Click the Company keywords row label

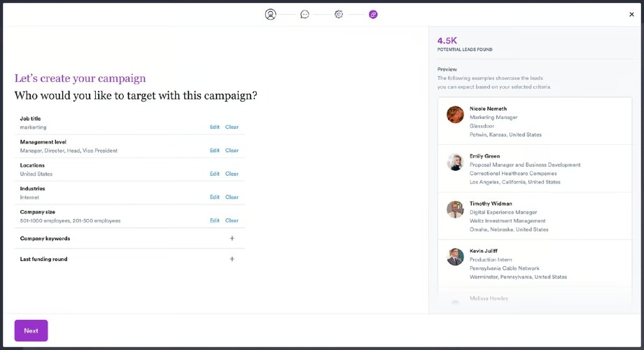45,238
